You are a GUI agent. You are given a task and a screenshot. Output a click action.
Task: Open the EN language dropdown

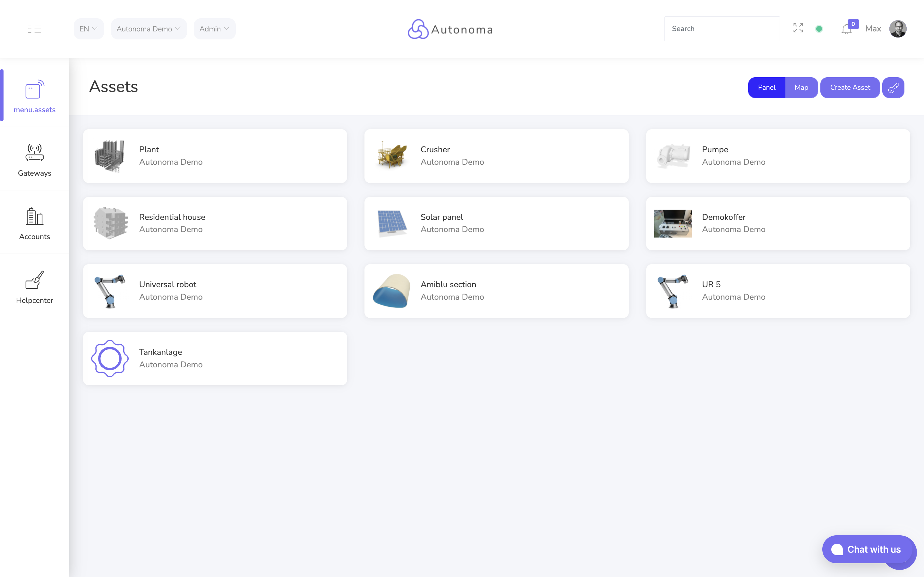point(88,29)
